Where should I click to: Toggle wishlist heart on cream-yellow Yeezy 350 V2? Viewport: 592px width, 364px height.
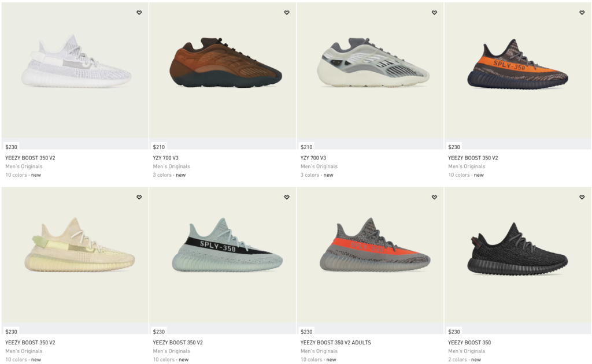(139, 197)
